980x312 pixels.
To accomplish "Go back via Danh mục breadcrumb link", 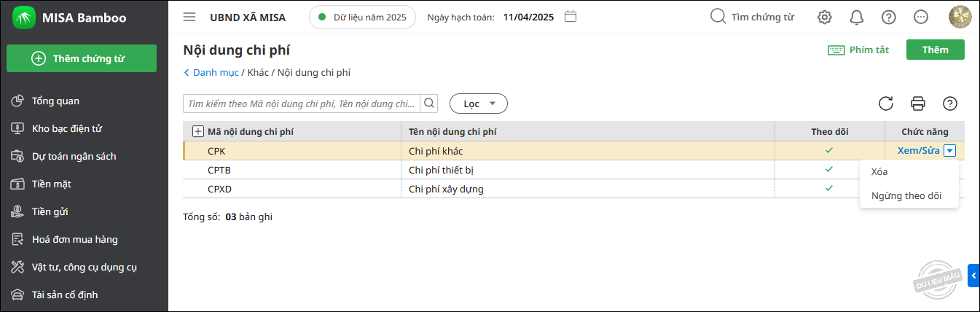I will pyautogui.click(x=211, y=73).
